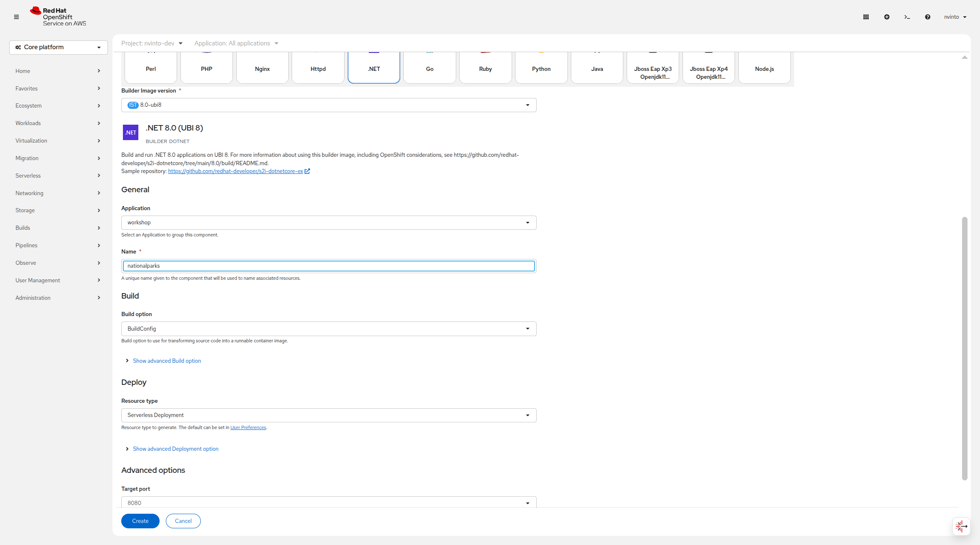
Task: Open the Target port dropdown
Action: click(x=329, y=502)
